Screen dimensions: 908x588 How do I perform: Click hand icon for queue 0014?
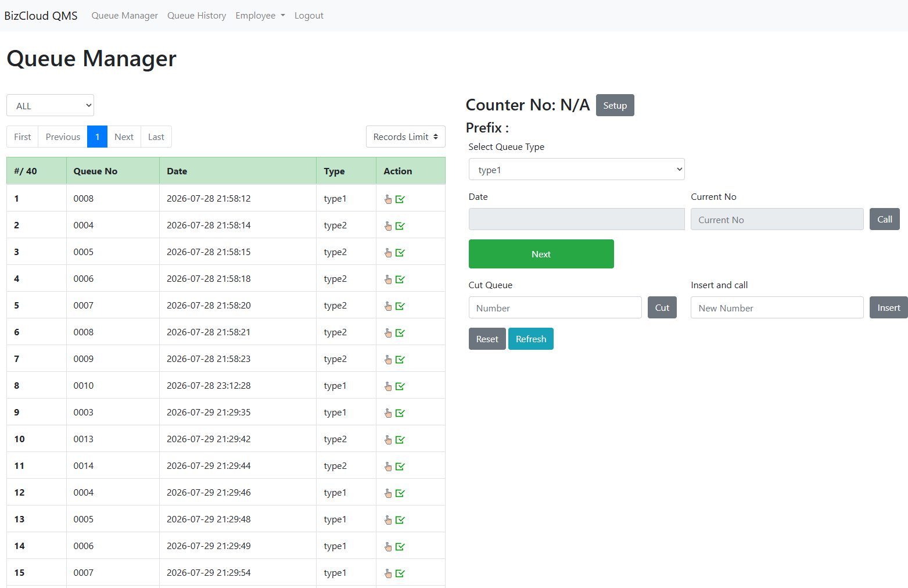[x=388, y=467]
